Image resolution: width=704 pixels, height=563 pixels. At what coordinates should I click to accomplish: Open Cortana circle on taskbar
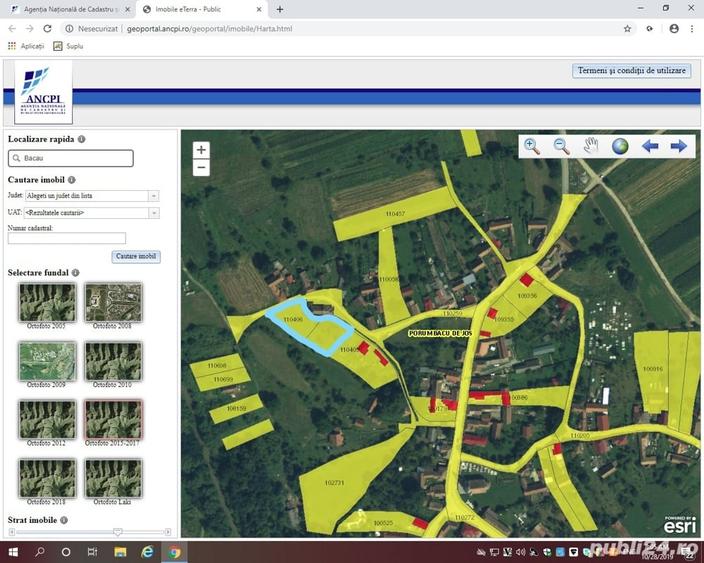tap(66, 552)
